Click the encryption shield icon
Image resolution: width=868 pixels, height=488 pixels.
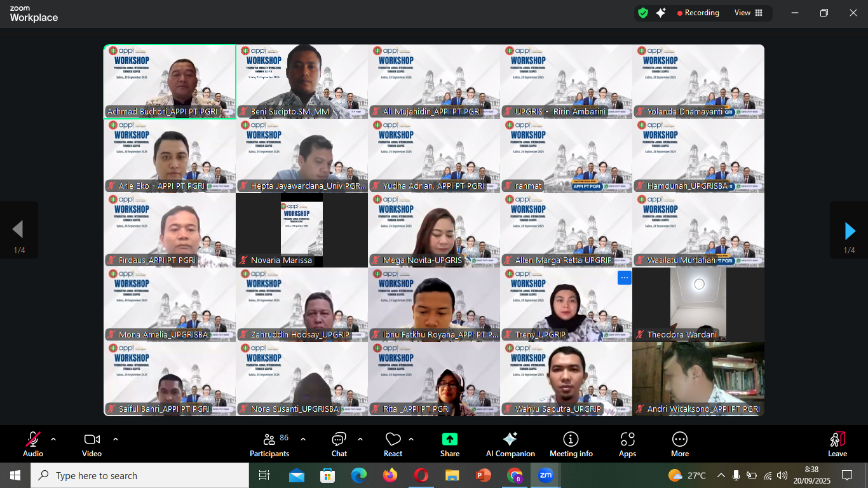pos(643,13)
